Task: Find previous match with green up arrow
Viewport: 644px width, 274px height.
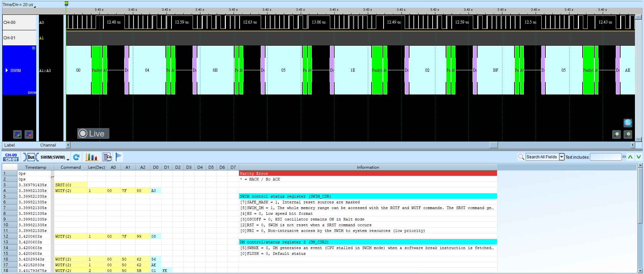Action: click(x=630, y=157)
